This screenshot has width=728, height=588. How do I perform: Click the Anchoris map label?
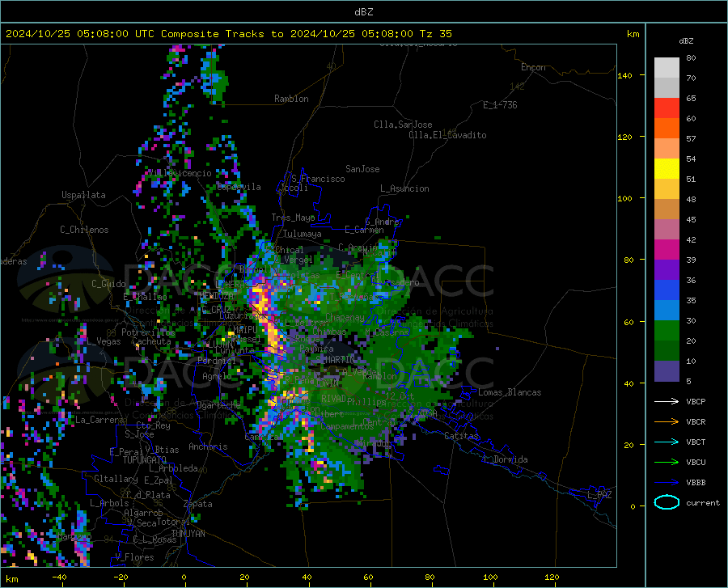click(x=208, y=447)
